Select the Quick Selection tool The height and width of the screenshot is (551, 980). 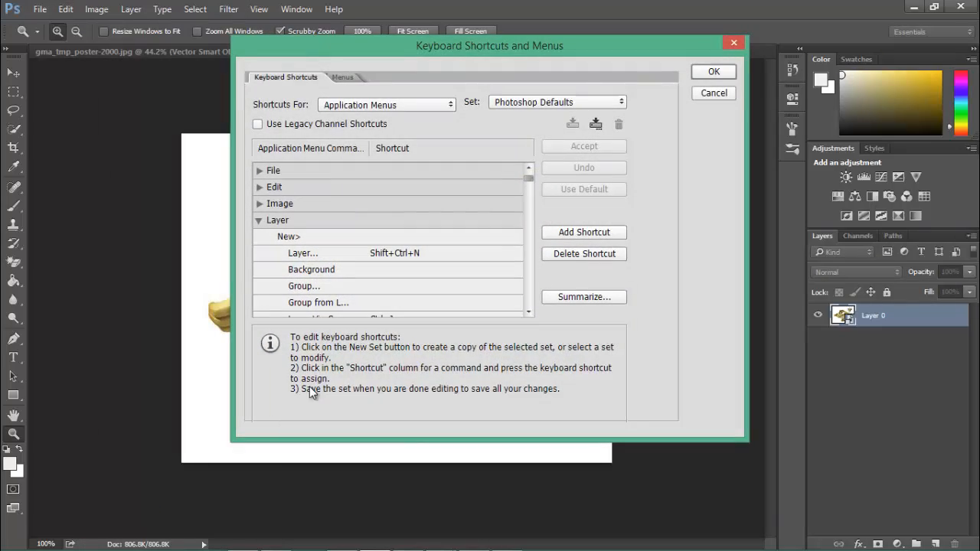click(13, 129)
